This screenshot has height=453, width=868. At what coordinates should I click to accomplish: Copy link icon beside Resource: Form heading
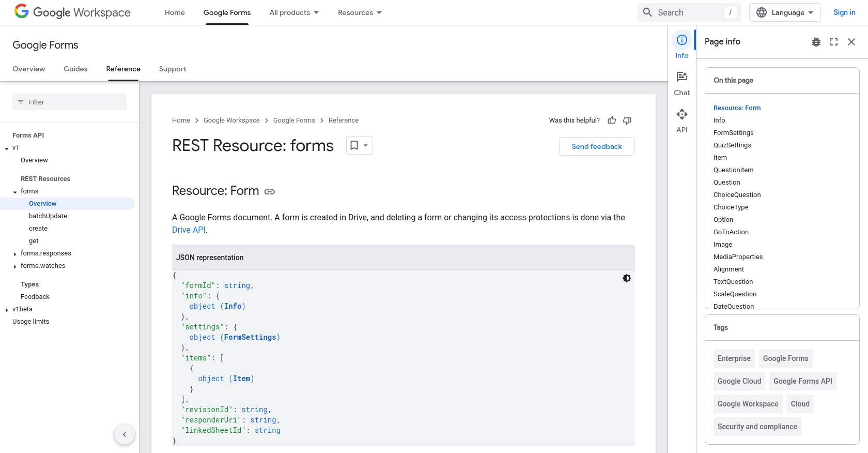(270, 192)
